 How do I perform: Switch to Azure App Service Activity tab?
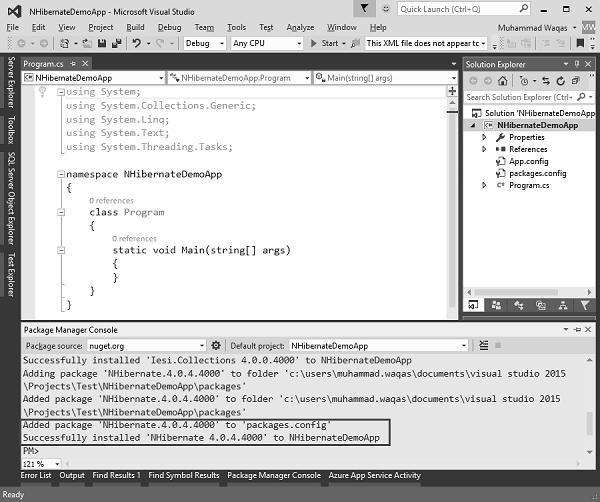(x=374, y=475)
